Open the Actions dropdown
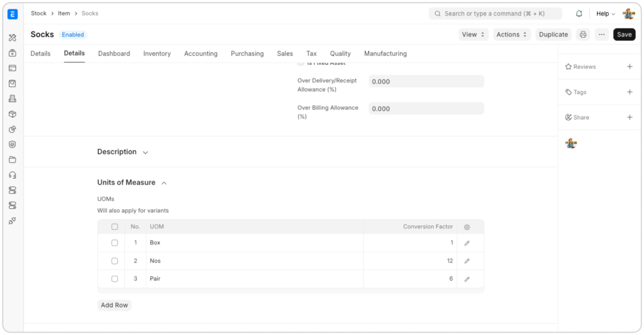The image size is (644, 335). pyautogui.click(x=511, y=35)
